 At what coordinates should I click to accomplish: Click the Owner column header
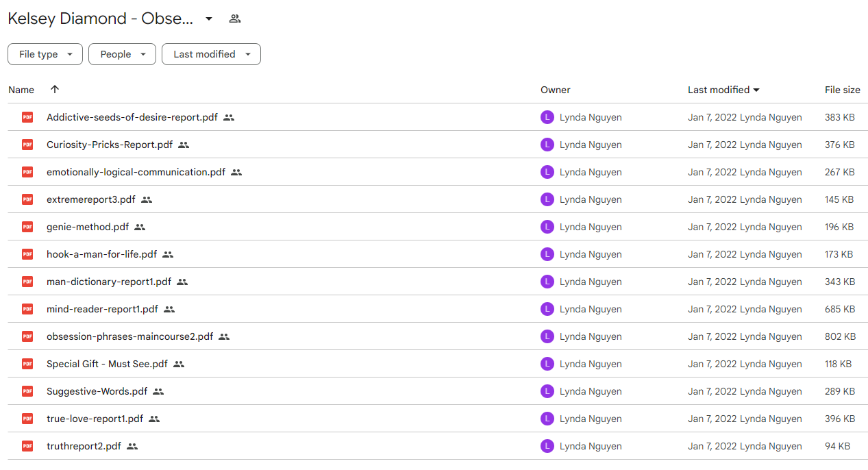click(x=556, y=90)
